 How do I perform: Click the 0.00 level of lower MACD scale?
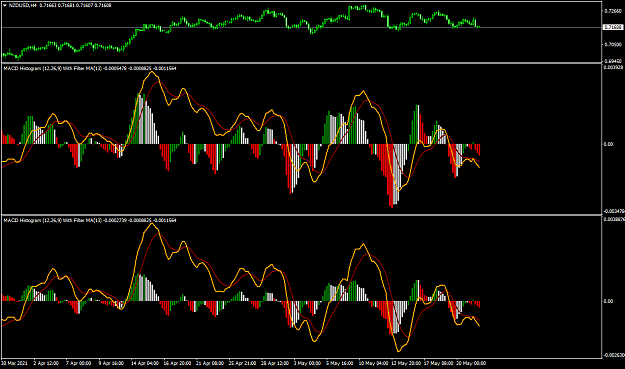click(x=608, y=301)
